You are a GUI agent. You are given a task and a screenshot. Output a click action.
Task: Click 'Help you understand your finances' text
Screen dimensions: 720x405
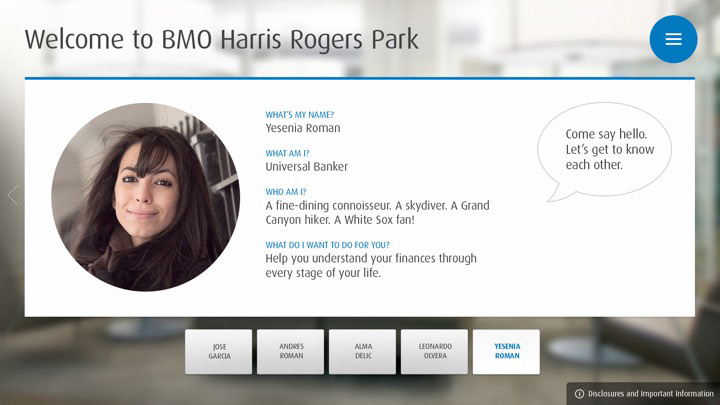coord(371,265)
